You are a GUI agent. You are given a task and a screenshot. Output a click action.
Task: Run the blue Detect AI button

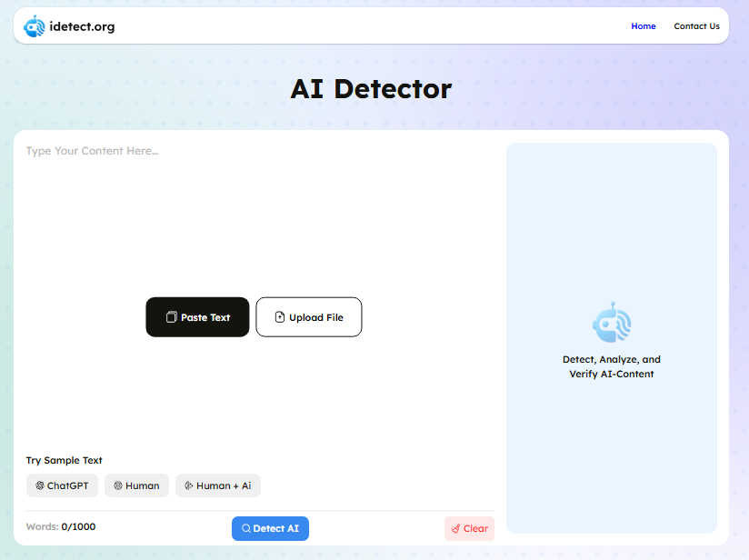(x=270, y=528)
